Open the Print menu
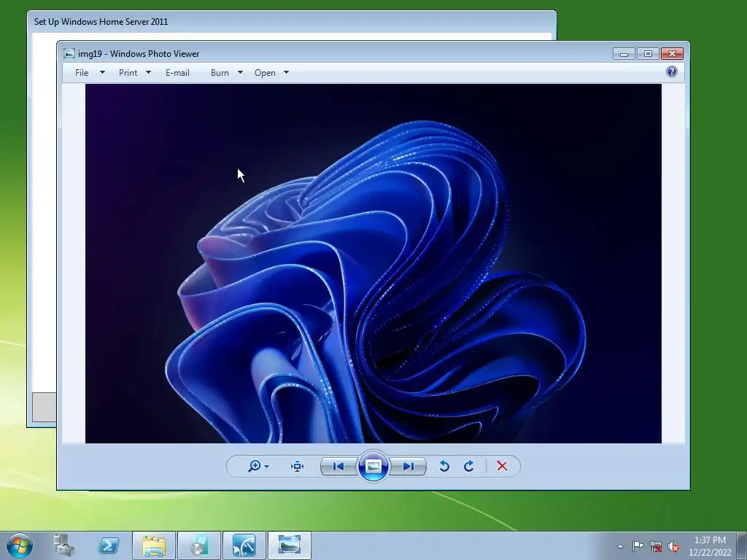 coord(128,73)
